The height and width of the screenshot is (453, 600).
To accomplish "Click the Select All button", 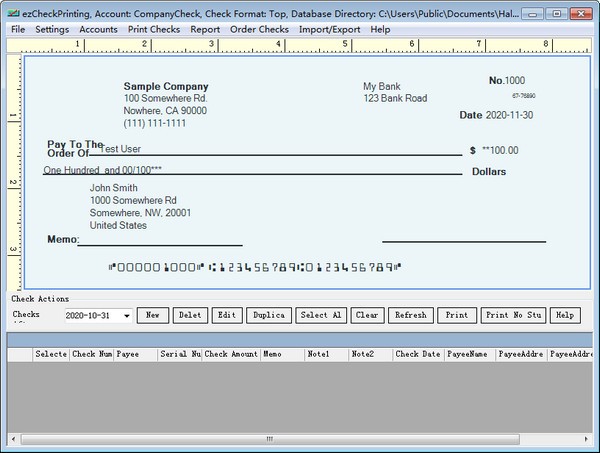I will (321, 315).
